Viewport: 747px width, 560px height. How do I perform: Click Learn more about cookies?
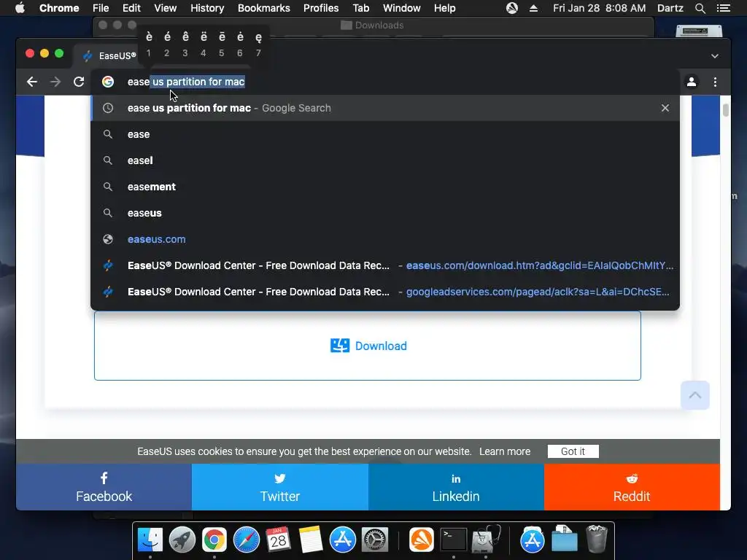[x=505, y=451]
